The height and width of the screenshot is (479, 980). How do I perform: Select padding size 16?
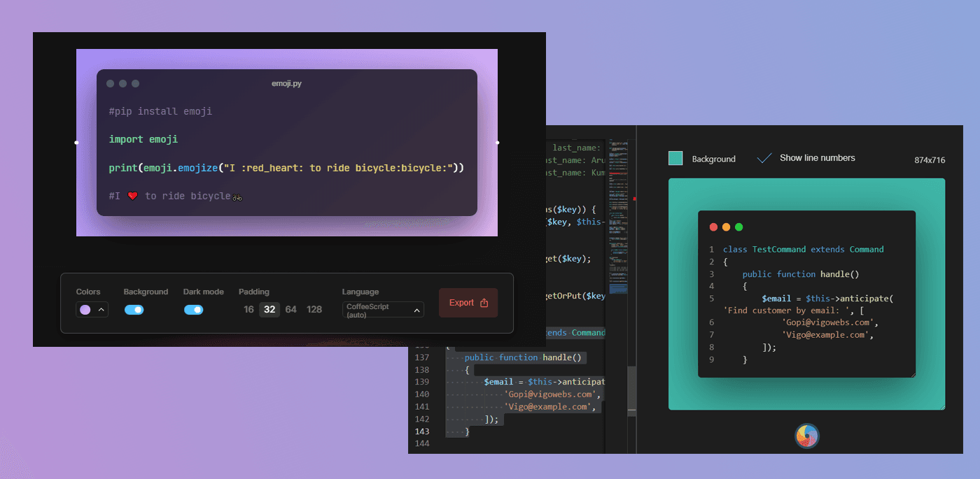tap(248, 310)
